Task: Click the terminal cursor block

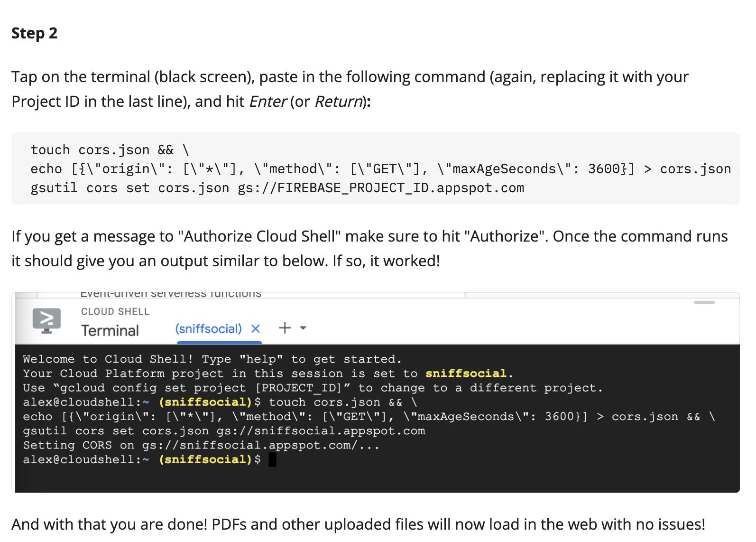Action: click(272, 460)
